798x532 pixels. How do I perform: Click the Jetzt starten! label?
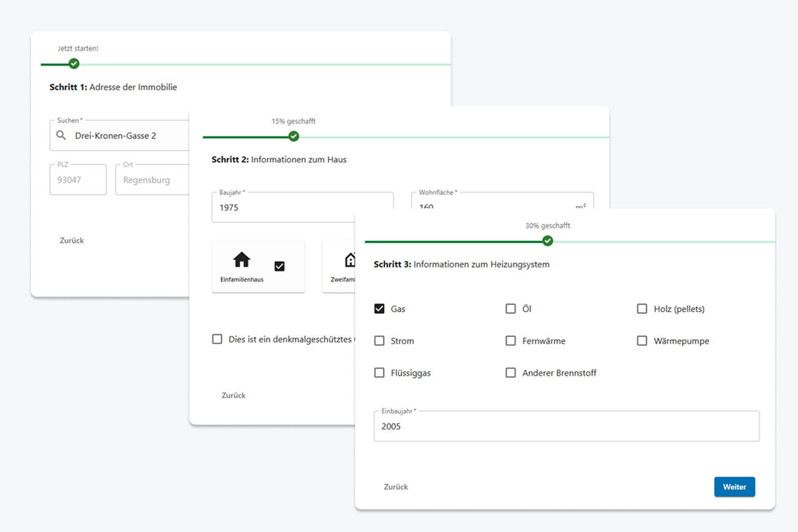pyautogui.click(x=78, y=48)
